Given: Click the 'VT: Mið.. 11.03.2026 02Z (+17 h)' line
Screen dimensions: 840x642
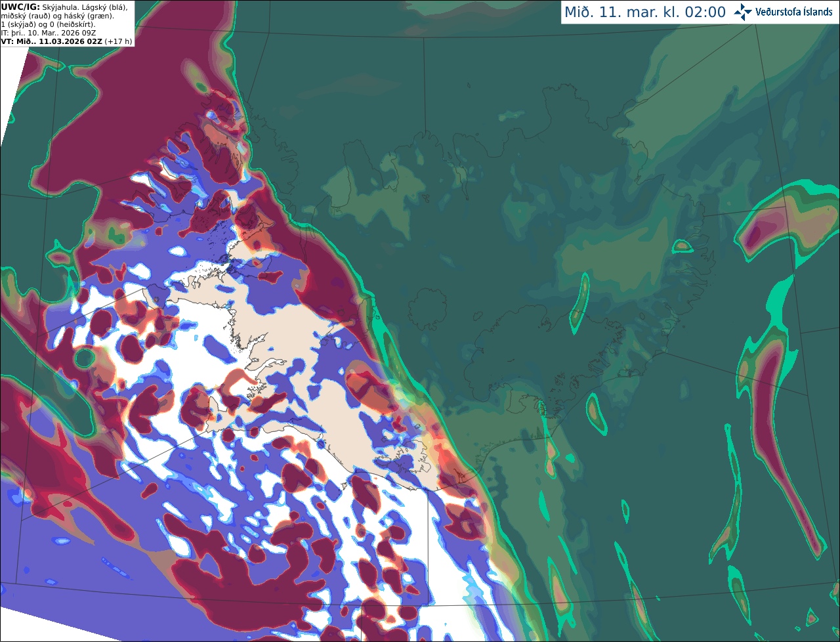Looking at the screenshot, I should (67, 41).
